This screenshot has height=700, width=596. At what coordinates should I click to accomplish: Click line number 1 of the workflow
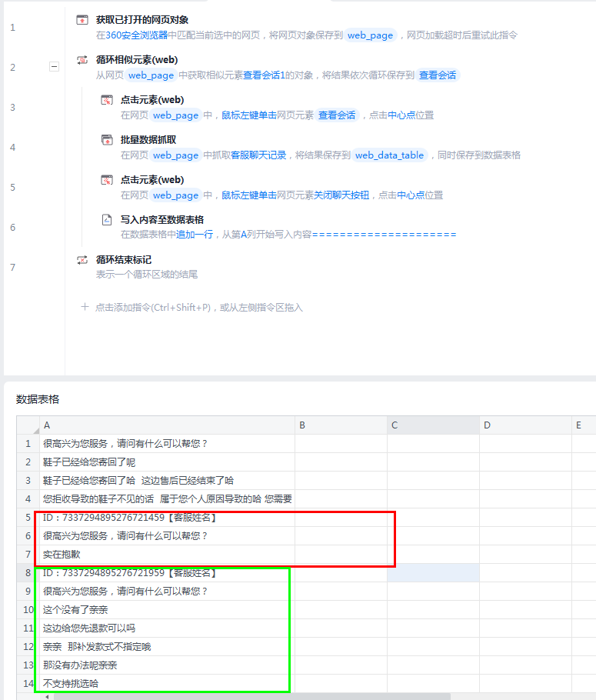coord(12,28)
